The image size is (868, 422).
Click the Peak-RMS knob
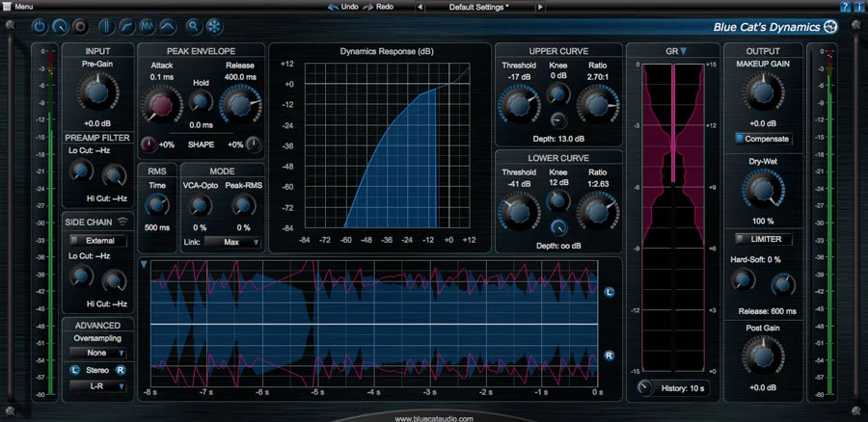[243, 205]
